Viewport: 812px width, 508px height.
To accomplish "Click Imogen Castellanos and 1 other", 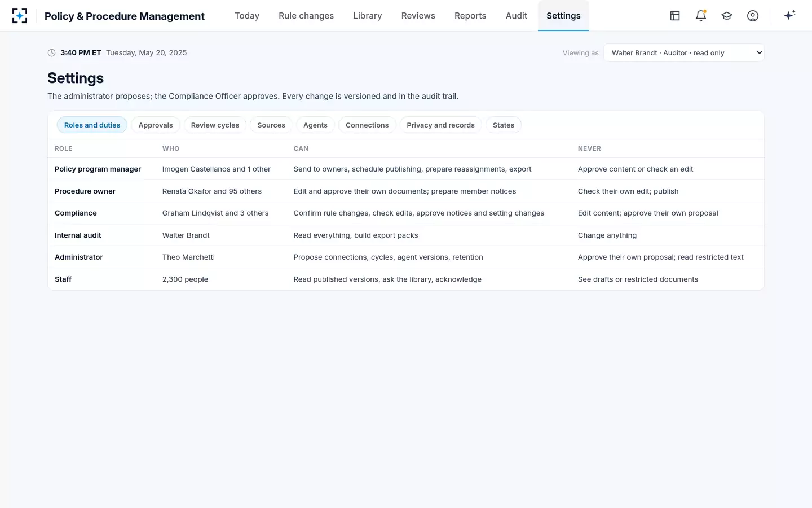I will [217, 169].
